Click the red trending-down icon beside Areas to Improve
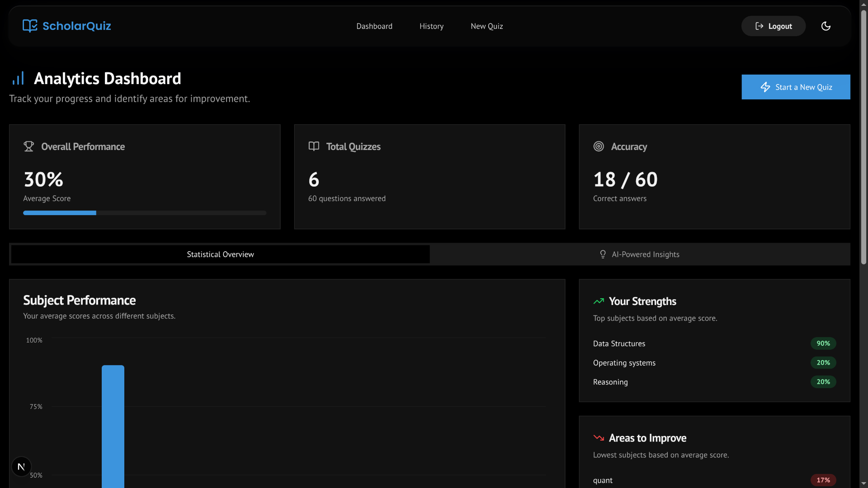 [x=599, y=437]
